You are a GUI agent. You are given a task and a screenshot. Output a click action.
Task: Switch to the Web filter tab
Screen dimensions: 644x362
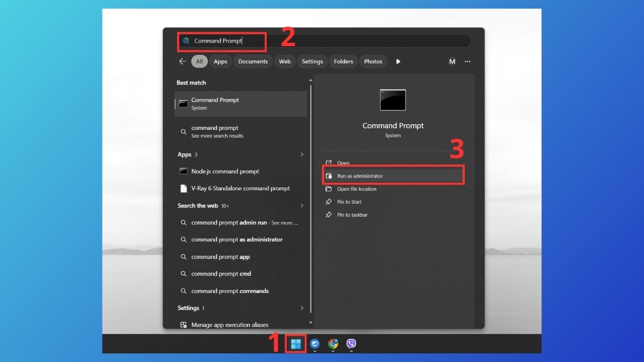285,62
